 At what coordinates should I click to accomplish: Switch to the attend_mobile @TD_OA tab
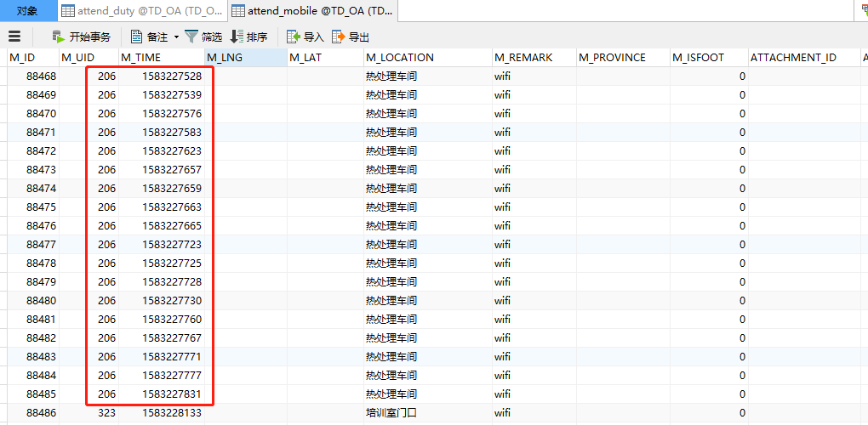(x=311, y=11)
